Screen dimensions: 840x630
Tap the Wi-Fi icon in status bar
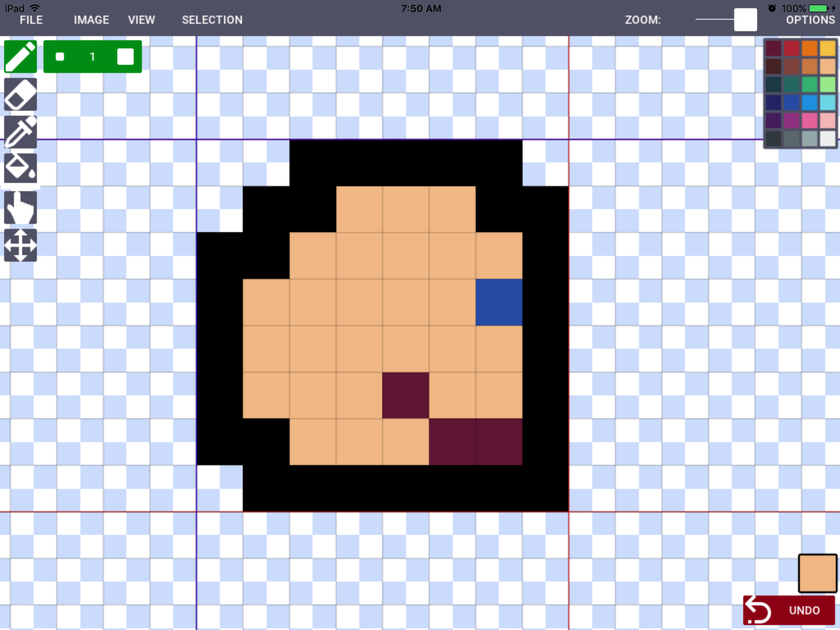(x=35, y=8)
